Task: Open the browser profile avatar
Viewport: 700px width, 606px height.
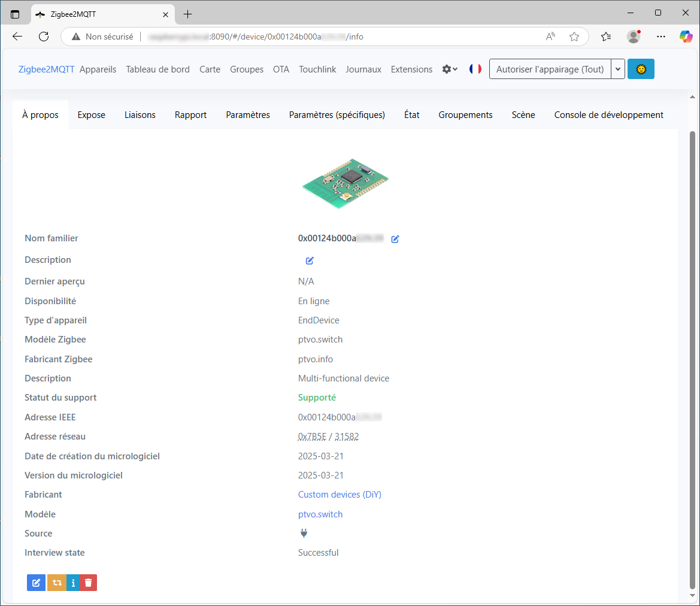Action: 634,37
